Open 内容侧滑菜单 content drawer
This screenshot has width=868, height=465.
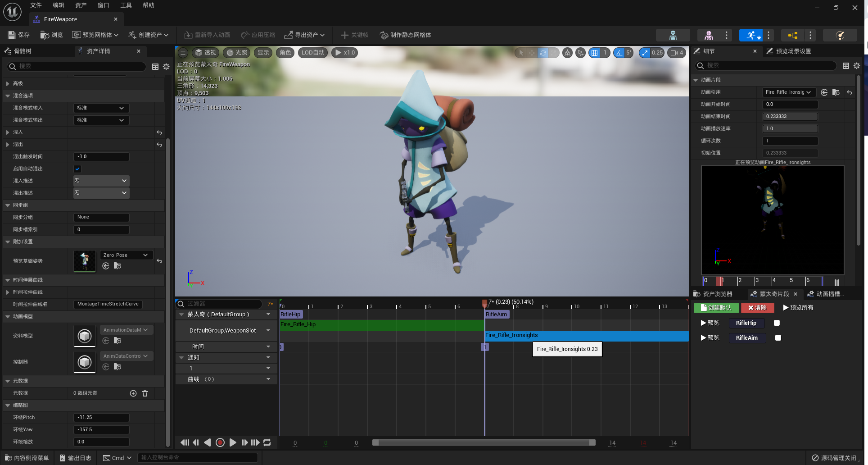pos(27,458)
